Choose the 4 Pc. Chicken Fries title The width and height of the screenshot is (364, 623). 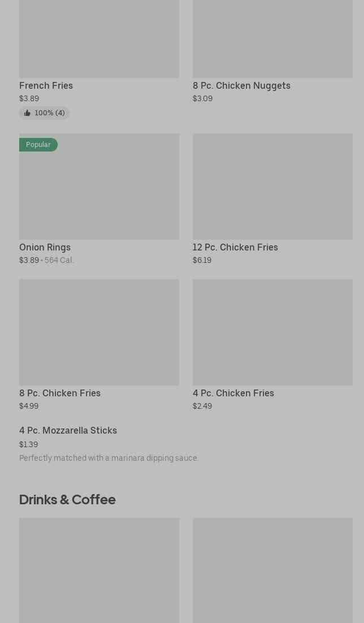233,393
